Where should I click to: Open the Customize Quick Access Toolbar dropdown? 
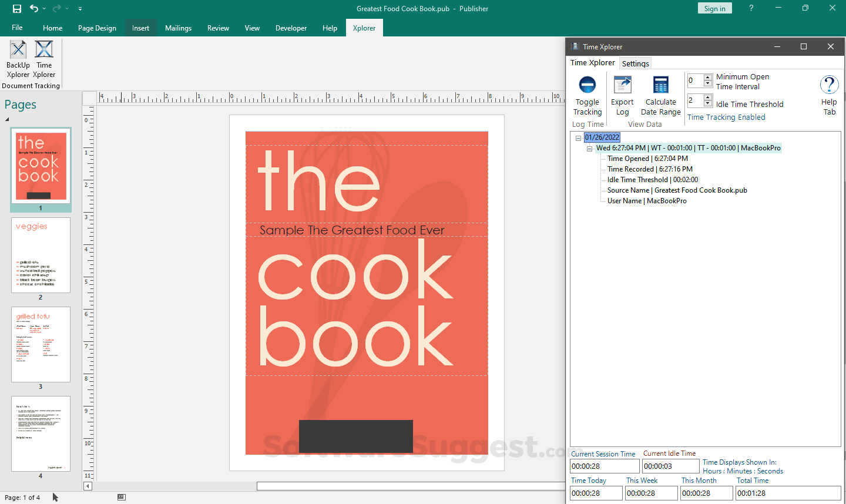pyautogui.click(x=80, y=9)
